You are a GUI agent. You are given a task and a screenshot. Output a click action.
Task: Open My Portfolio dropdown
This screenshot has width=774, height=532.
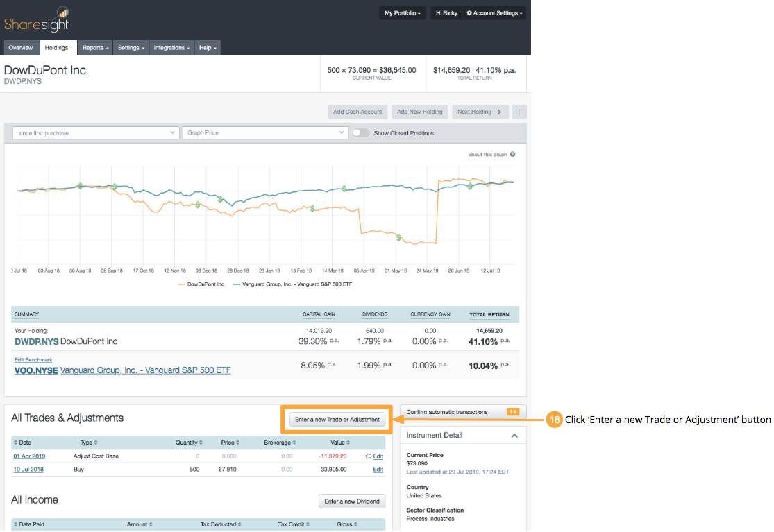403,13
